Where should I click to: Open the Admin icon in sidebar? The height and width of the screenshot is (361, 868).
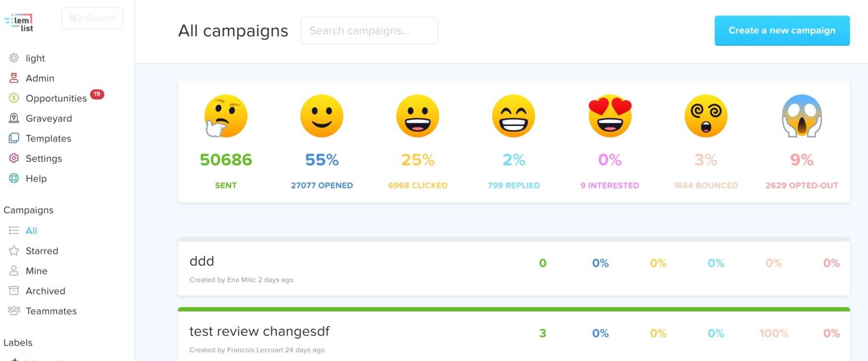click(x=14, y=78)
